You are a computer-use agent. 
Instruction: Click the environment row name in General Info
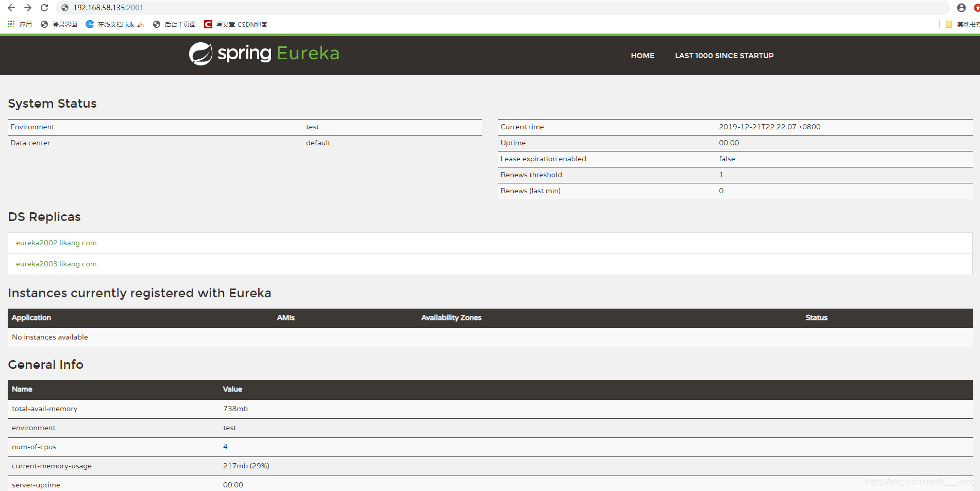coord(33,428)
